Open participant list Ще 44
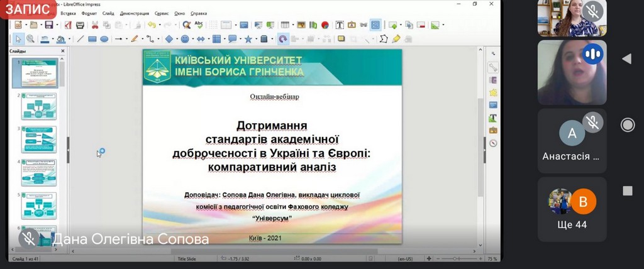The width and height of the screenshot is (644, 269). point(572,209)
